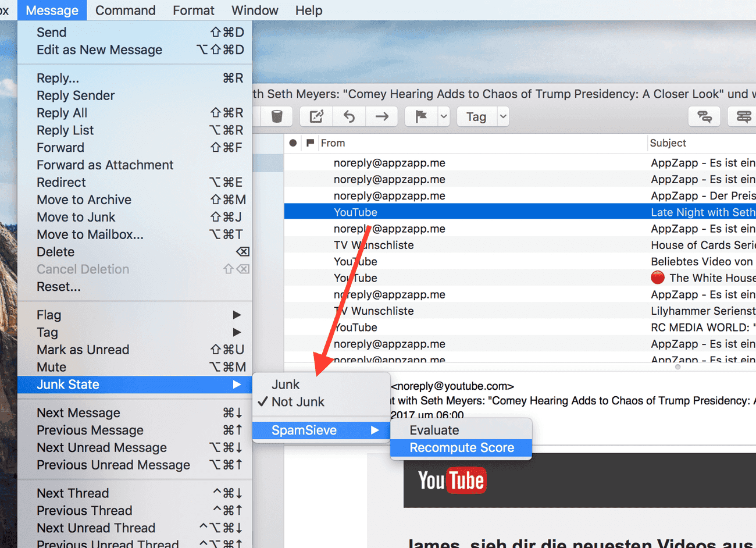Click the trash delete toolbar icon
Image resolution: width=756 pixels, height=548 pixels.
(x=277, y=117)
